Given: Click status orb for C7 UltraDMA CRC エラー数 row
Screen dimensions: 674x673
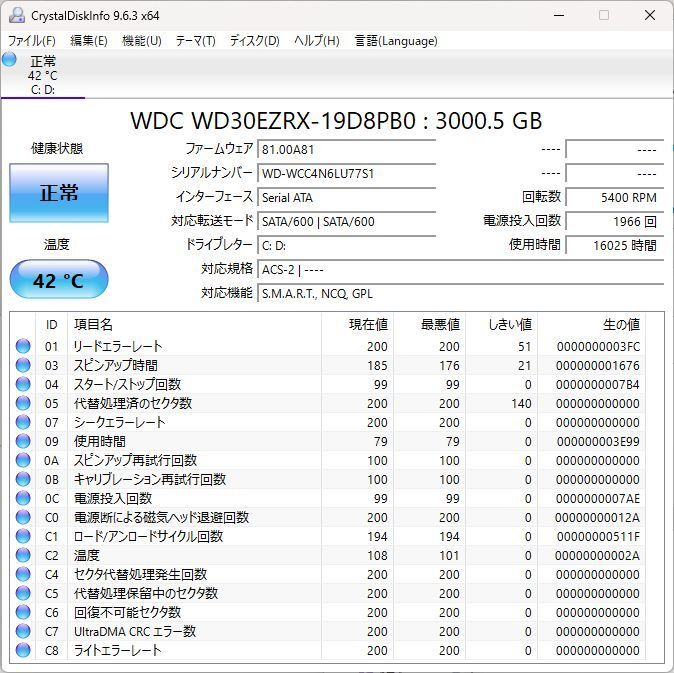Looking at the screenshot, I should click(x=23, y=631).
